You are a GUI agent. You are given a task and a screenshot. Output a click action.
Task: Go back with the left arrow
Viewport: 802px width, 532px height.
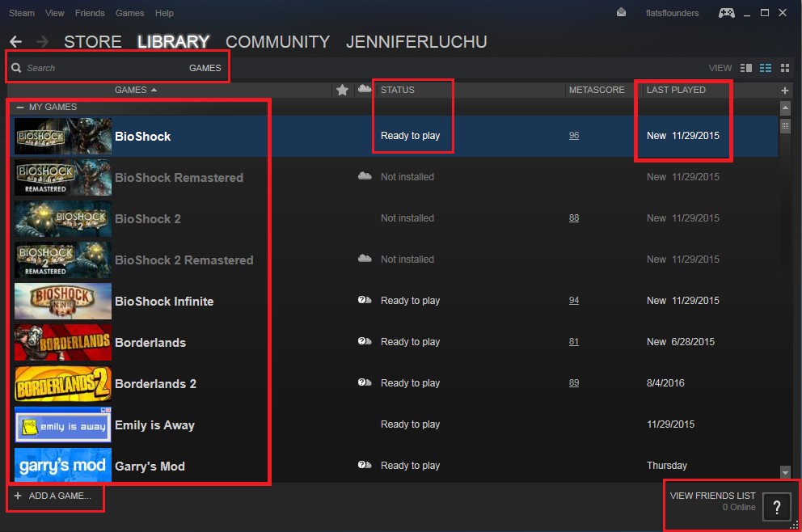coord(16,41)
